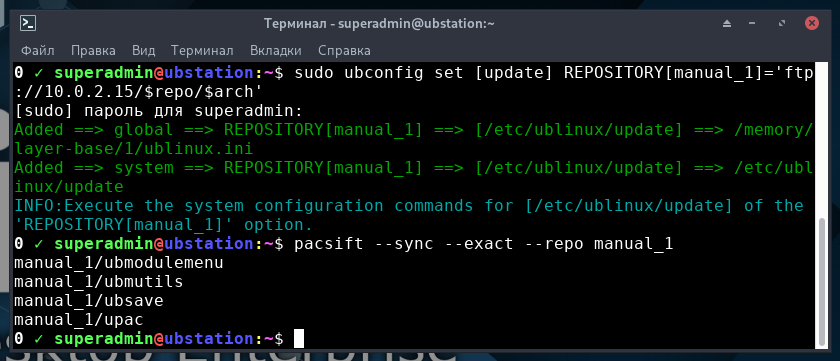Open the Терминал menu

202,51
